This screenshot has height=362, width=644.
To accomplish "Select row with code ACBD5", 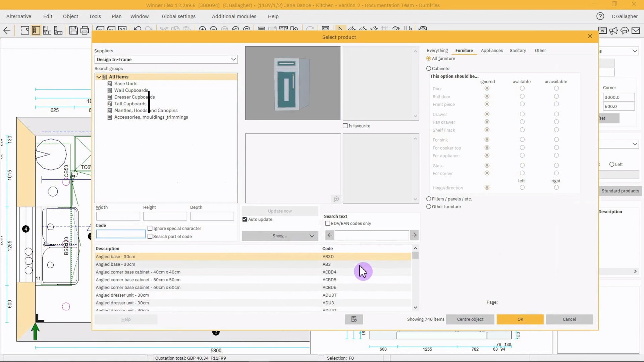I will [253, 280].
